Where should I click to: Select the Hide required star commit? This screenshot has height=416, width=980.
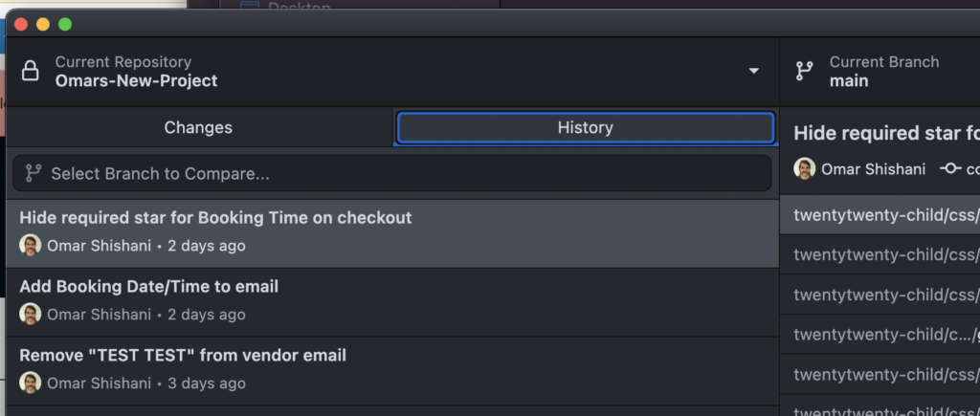click(x=392, y=232)
